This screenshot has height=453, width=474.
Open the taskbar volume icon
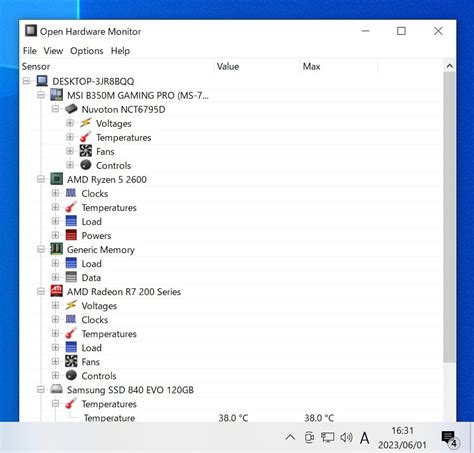[346, 437]
